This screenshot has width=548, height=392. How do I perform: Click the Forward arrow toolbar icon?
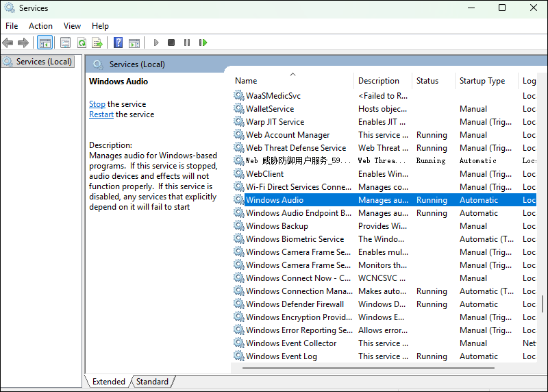(23, 42)
